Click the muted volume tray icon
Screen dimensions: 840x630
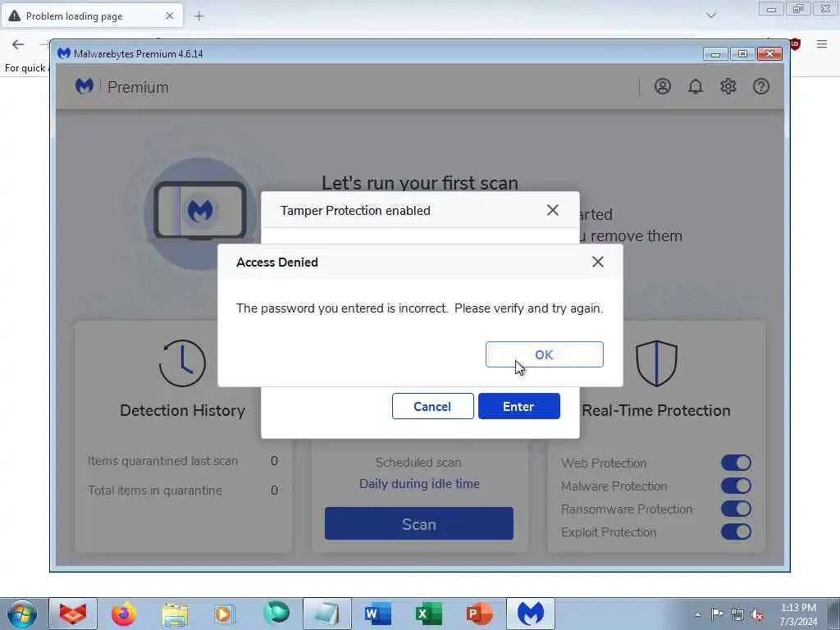click(x=757, y=615)
